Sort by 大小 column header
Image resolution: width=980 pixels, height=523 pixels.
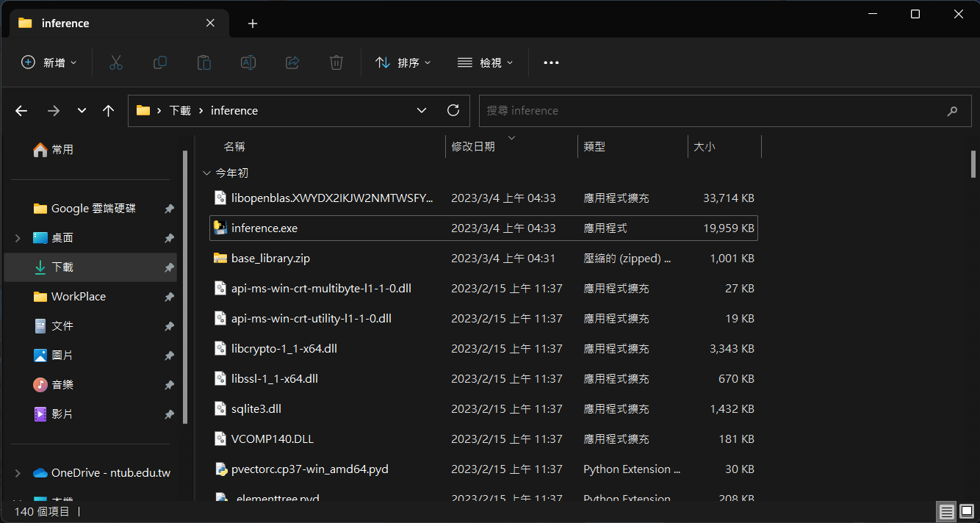pos(704,147)
